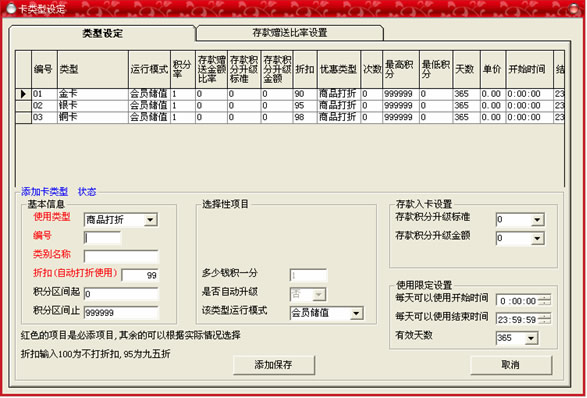Open the 存款积分升级金额 dropdown

coord(537,238)
